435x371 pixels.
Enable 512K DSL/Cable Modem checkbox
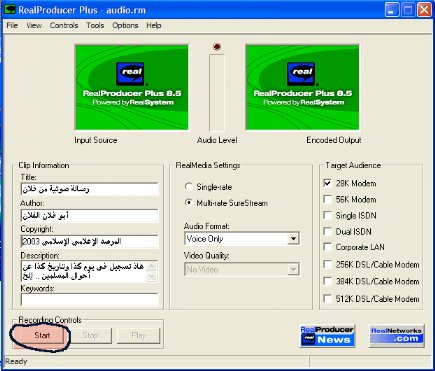click(x=327, y=299)
